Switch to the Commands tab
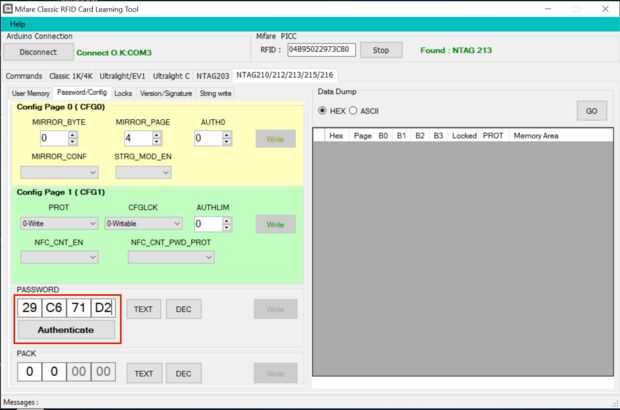 tap(24, 76)
